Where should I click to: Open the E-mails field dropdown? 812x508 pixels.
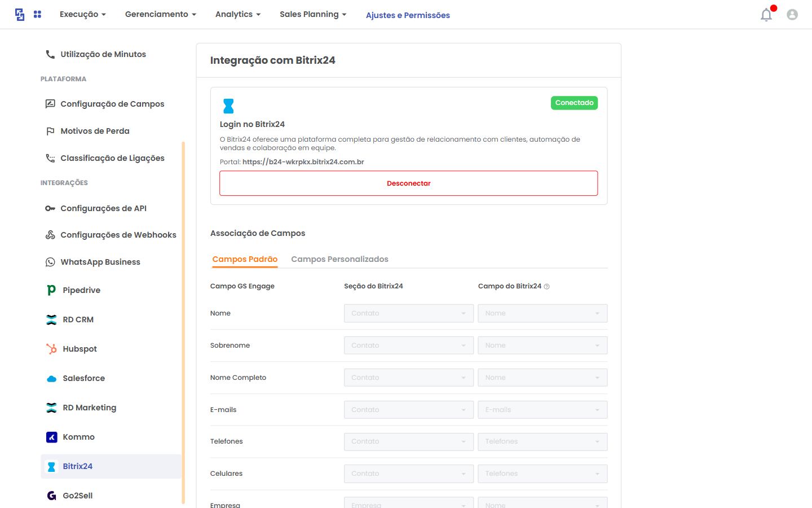click(x=542, y=410)
